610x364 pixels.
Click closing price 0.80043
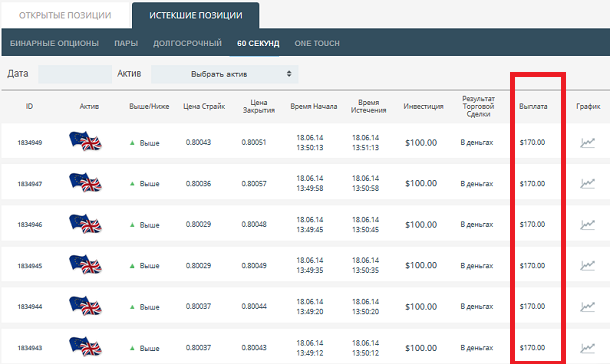pyautogui.click(x=254, y=348)
